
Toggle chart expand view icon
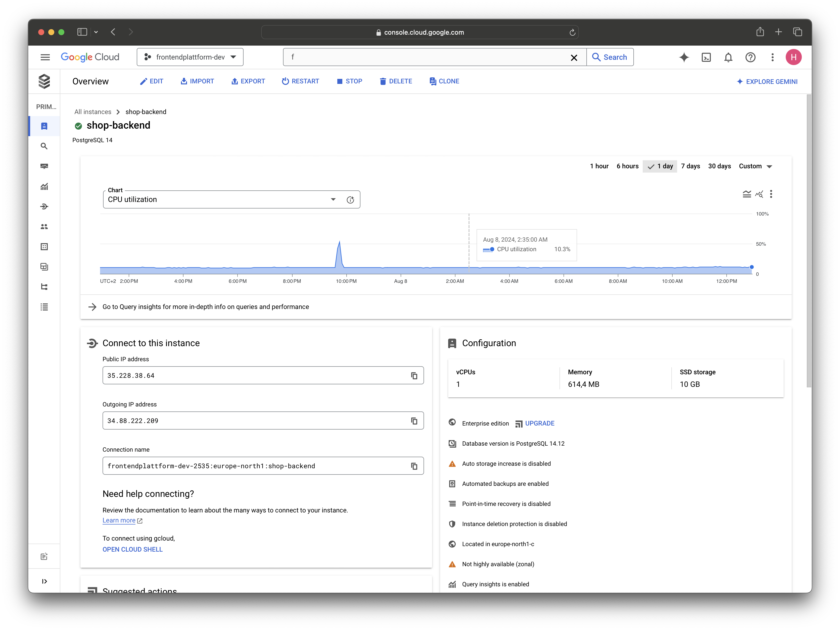pos(747,194)
